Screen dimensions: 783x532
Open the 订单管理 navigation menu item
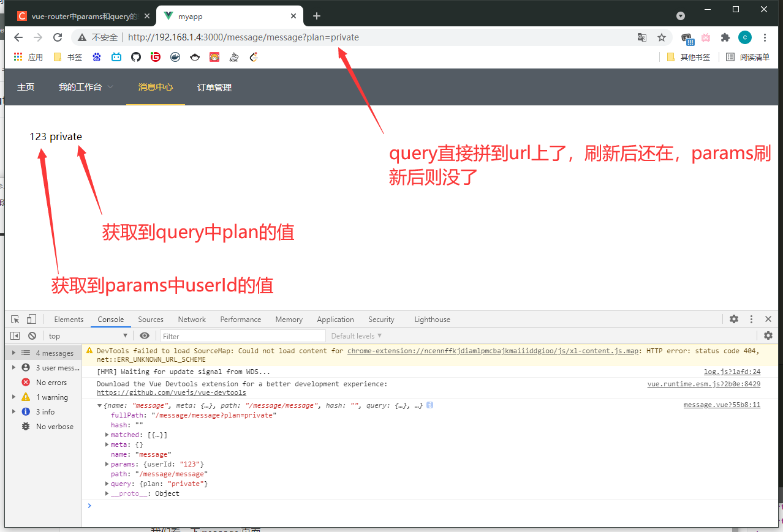tap(214, 87)
